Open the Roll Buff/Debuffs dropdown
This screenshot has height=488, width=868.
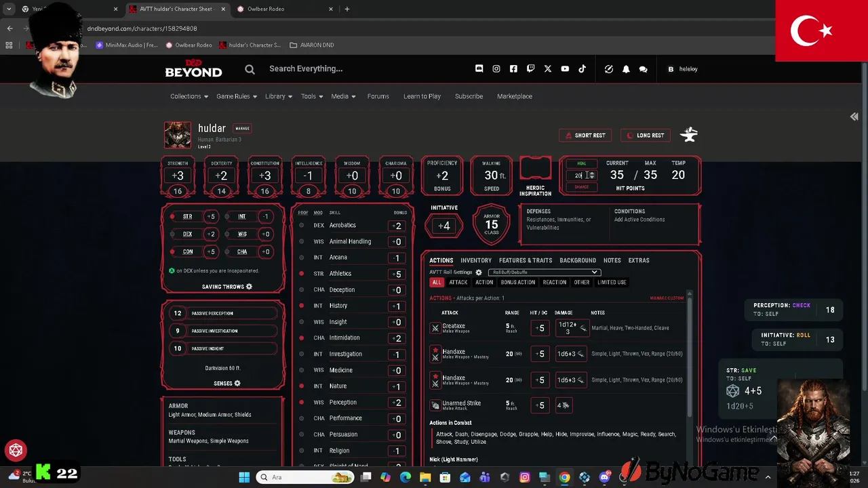(545, 272)
